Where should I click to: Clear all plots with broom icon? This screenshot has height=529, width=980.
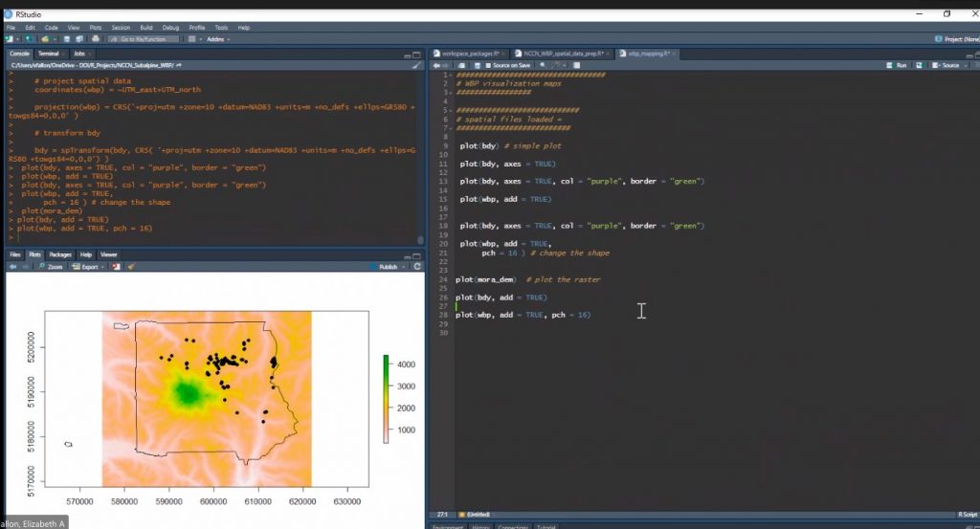[x=131, y=267]
